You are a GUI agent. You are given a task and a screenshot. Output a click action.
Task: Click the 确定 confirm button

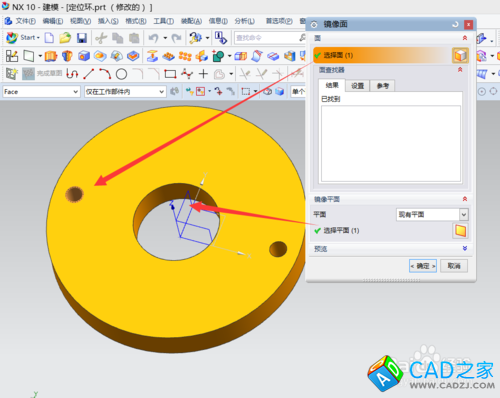(423, 266)
